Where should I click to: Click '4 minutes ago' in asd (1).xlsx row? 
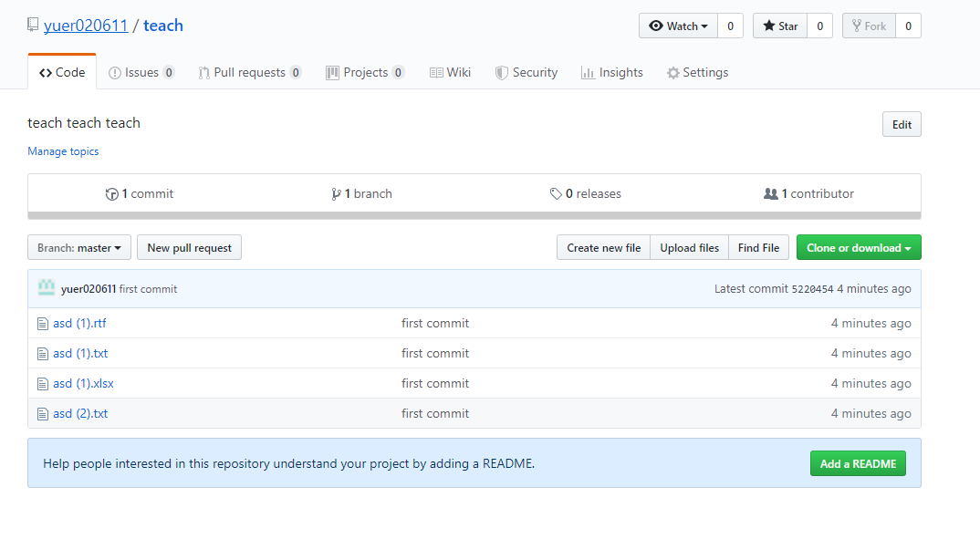tap(871, 383)
